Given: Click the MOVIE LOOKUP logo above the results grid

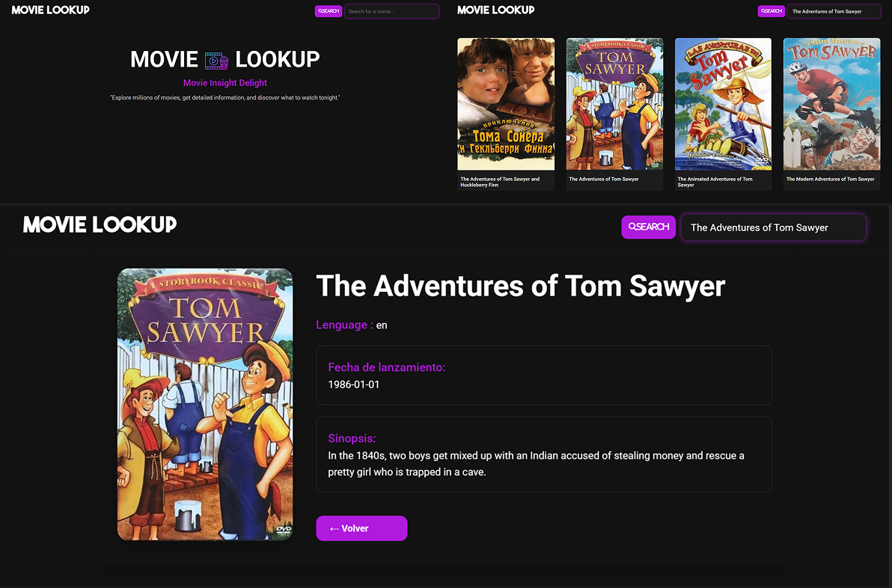Looking at the screenshot, I should tap(495, 10).
